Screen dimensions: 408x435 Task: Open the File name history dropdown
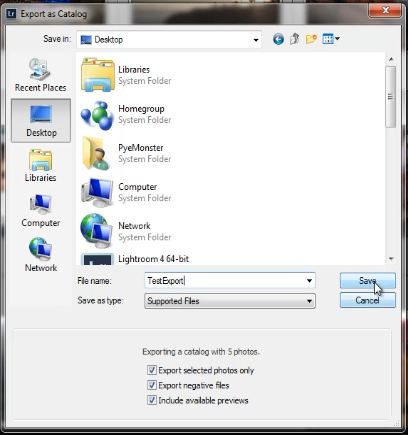(x=309, y=281)
